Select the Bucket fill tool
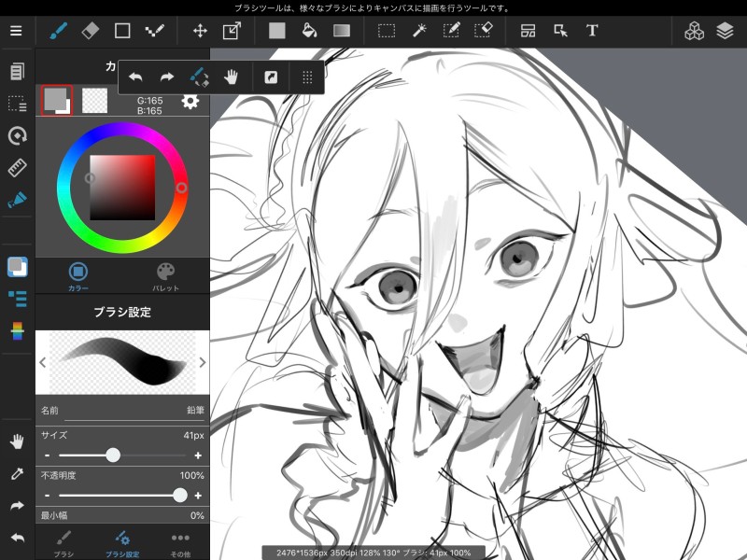Screen dimensions: 747x560 tap(310, 31)
